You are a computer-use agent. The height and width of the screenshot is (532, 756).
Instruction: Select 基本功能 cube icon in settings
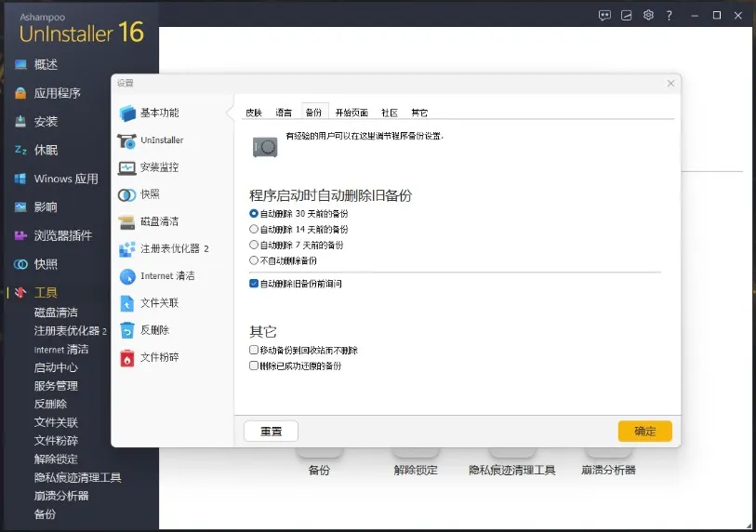pyautogui.click(x=127, y=113)
